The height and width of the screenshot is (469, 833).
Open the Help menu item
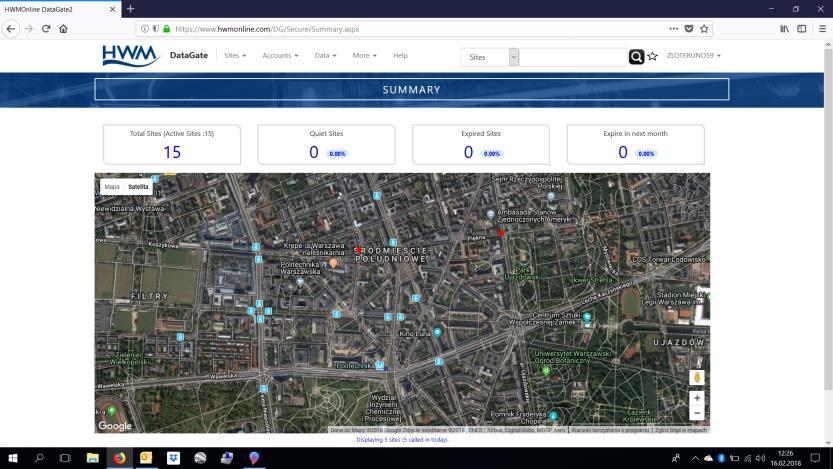401,55
